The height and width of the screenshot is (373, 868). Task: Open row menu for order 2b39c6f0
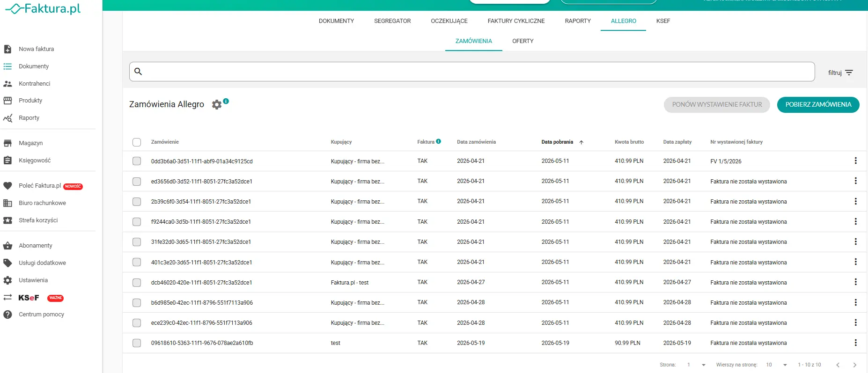855,201
